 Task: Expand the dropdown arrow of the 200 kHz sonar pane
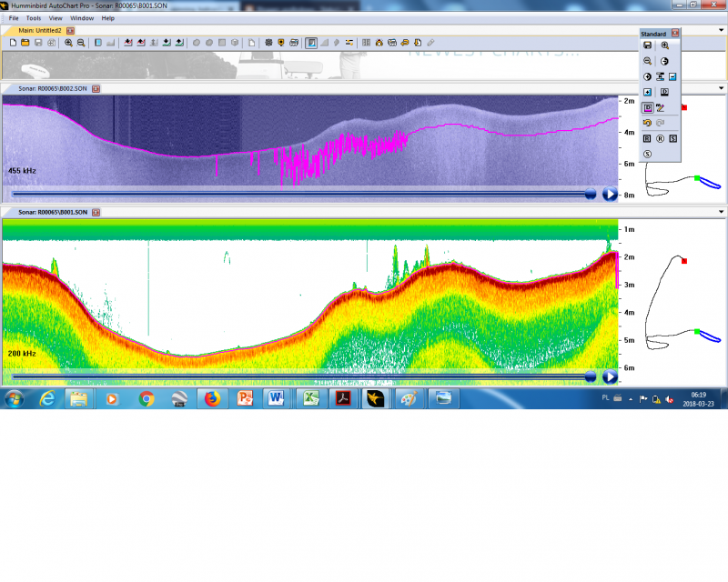coord(723,211)
